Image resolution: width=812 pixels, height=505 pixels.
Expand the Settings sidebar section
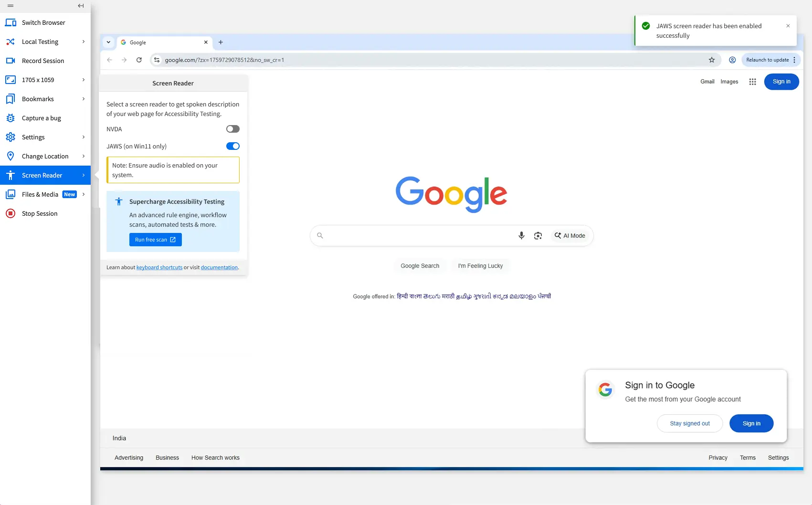33,137
